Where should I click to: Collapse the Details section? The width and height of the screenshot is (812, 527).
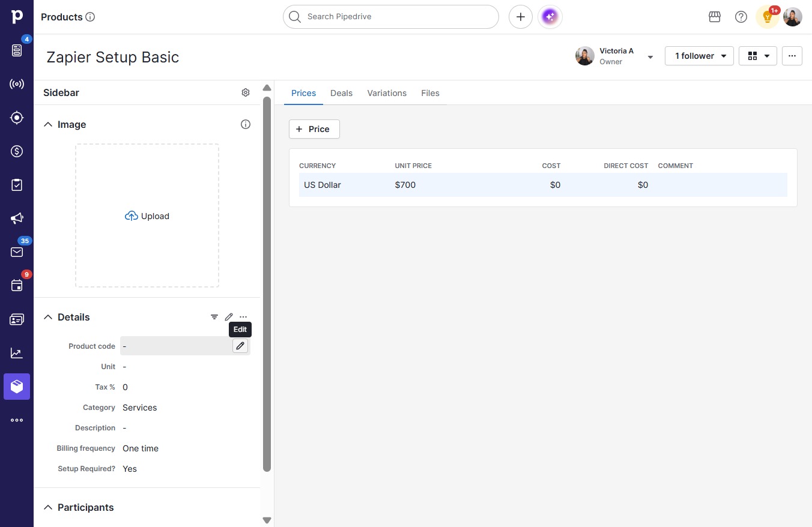pyautogui.click(x=48, y=317)
